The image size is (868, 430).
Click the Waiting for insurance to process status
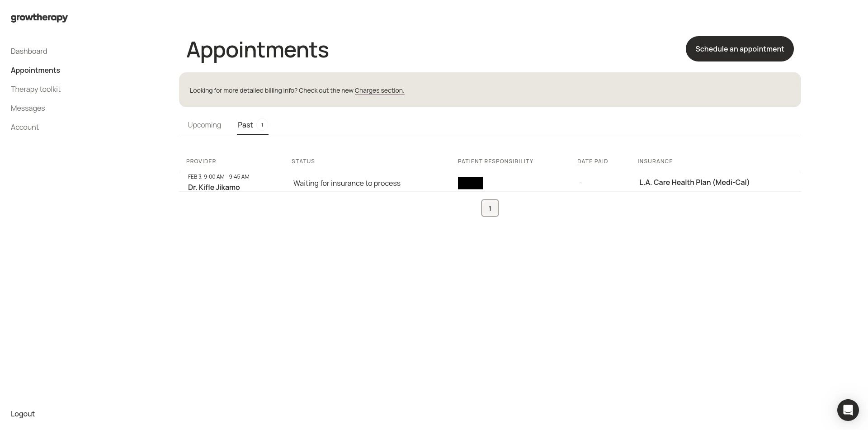click(x=347, y=183)
